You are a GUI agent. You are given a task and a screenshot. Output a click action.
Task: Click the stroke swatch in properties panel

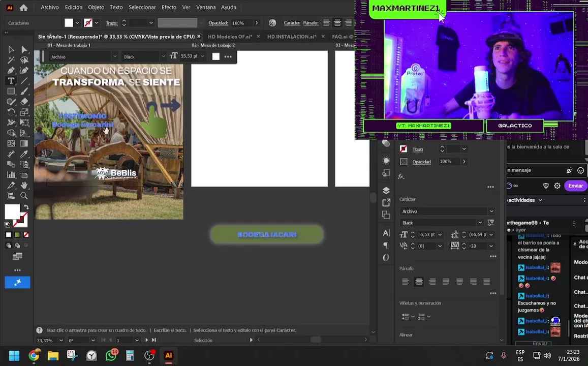(x=404, y=149)
